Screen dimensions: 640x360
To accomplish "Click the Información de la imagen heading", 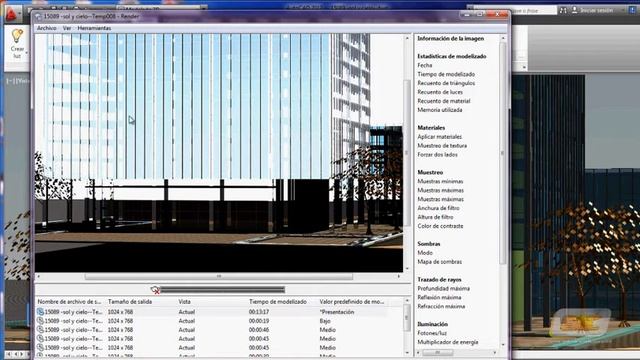I will (451, 38).
